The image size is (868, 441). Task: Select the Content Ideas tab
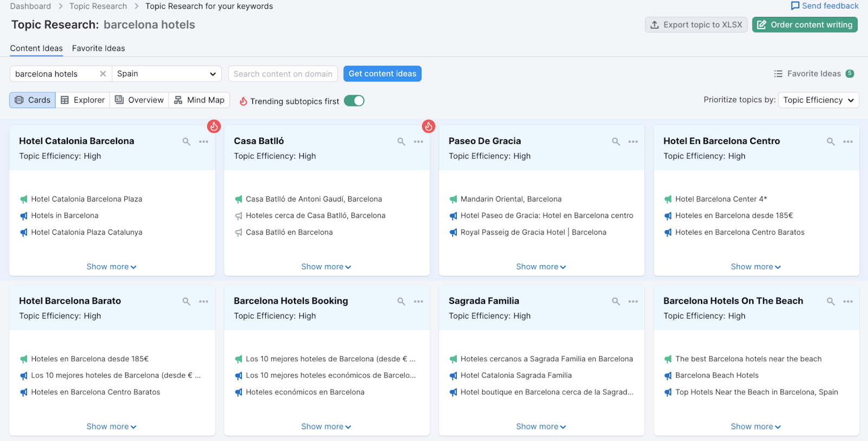click(36, 48)
